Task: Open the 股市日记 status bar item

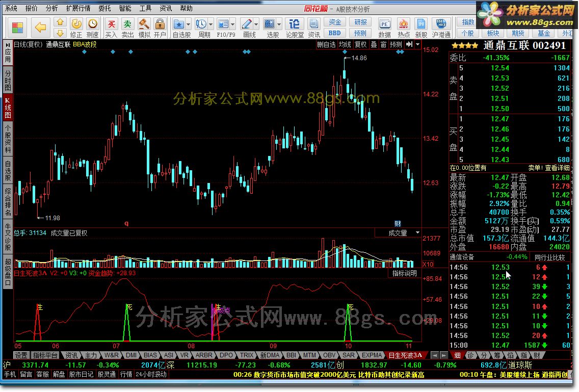Action: (81, 374)
